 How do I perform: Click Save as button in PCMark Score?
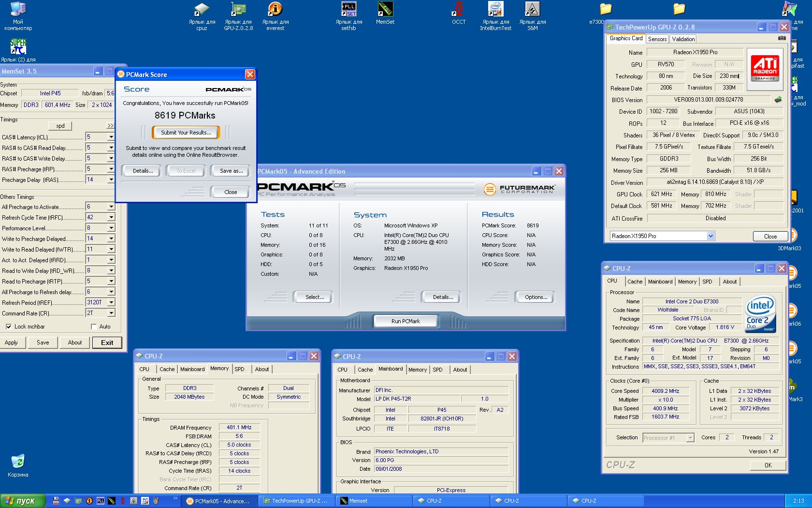231,171
